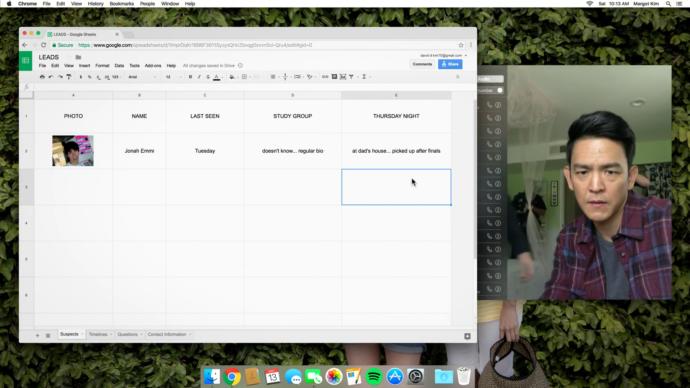This screenshot has height=388, width=690.
Task: Open the Comments button
Action: [422, 64]
